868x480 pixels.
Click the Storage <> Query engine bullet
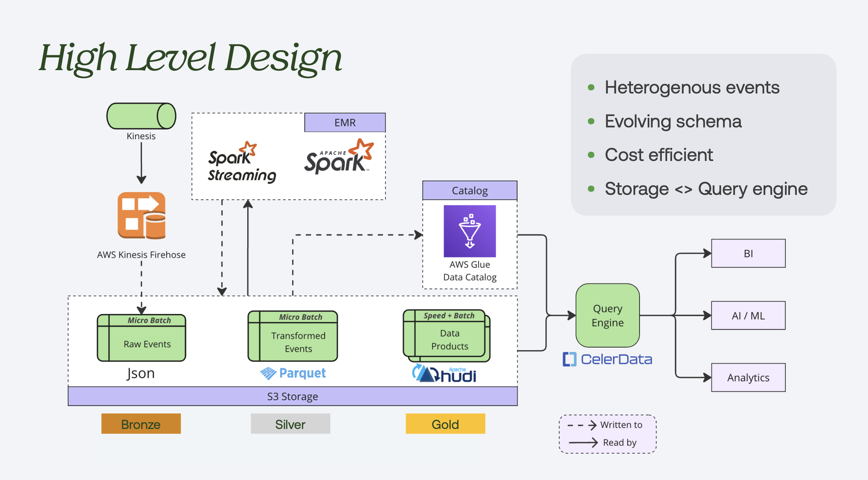(x=706, y=189)
